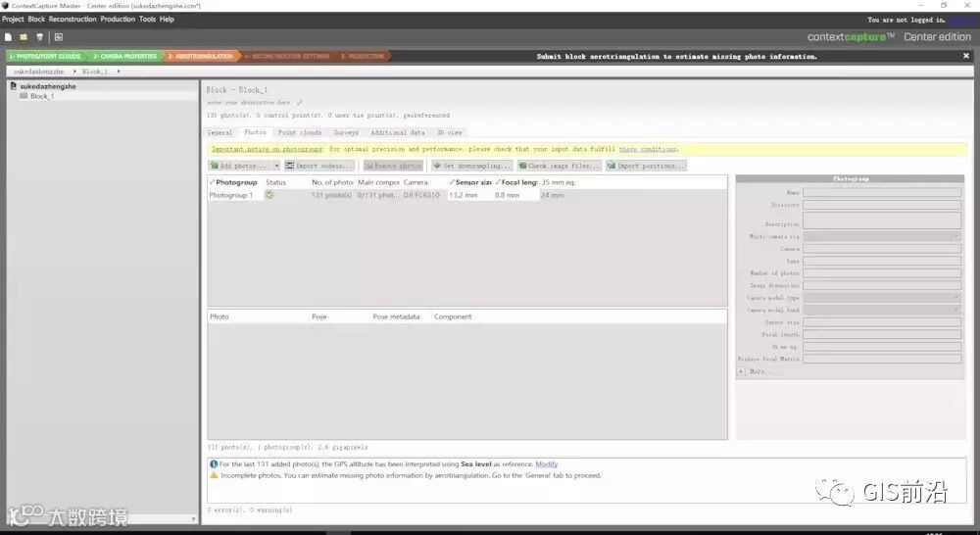This screenshot has width=980, height=535.
Task: Expand the Camera model band combo box
Action: pos(956,310)
